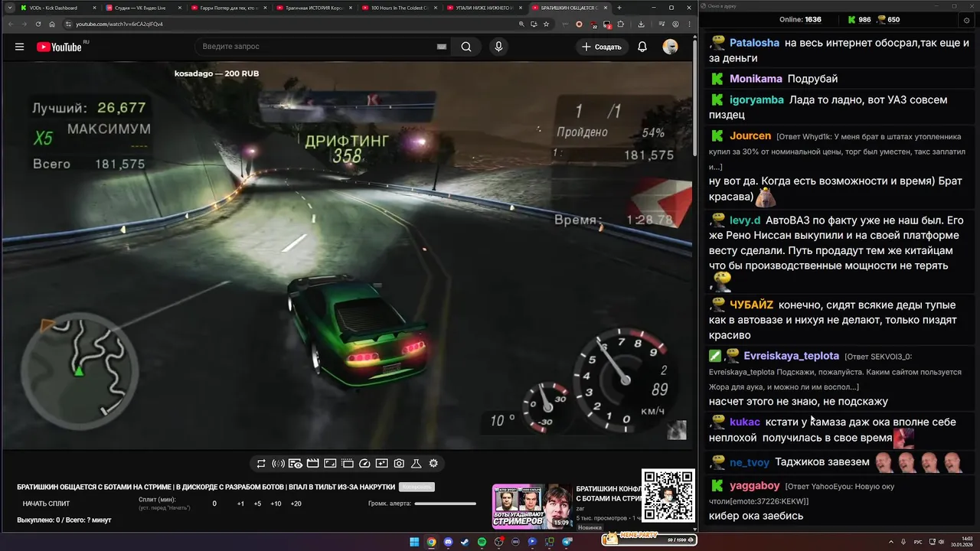Click the plain rectangle frame icon in player toolbar
Image resolution: width=980 pixels, height=551 pixels.
coord(330,463)
